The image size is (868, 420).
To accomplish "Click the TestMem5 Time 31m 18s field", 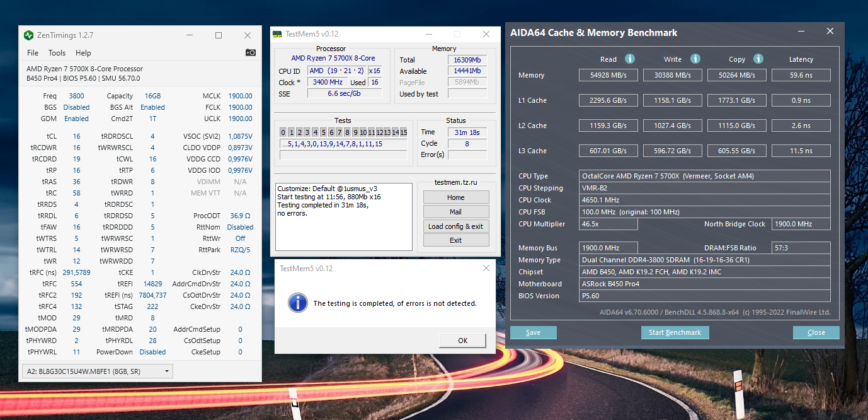I will [x=467, y=132].
